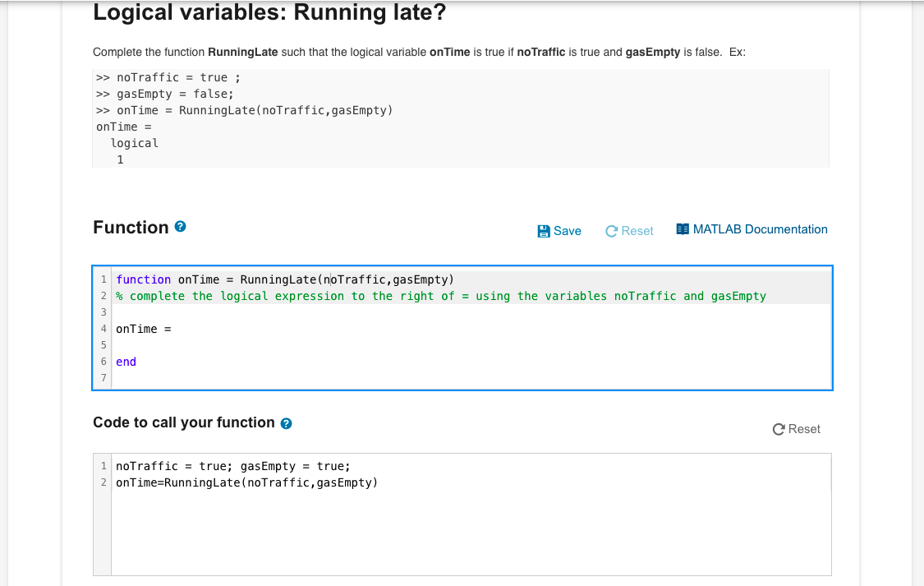Click the function keyword on line 1

[x=143, y=279]
